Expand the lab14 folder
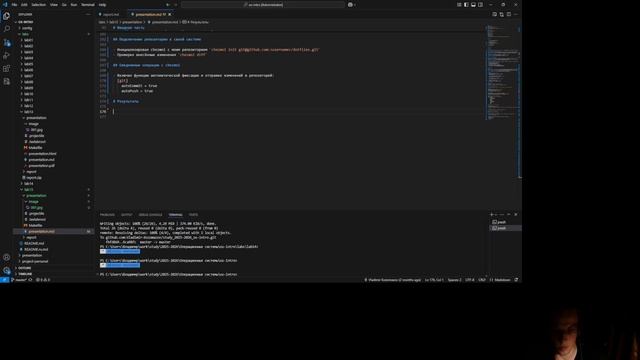The width and height of the screenshot is (640, 360). [53, 184]
